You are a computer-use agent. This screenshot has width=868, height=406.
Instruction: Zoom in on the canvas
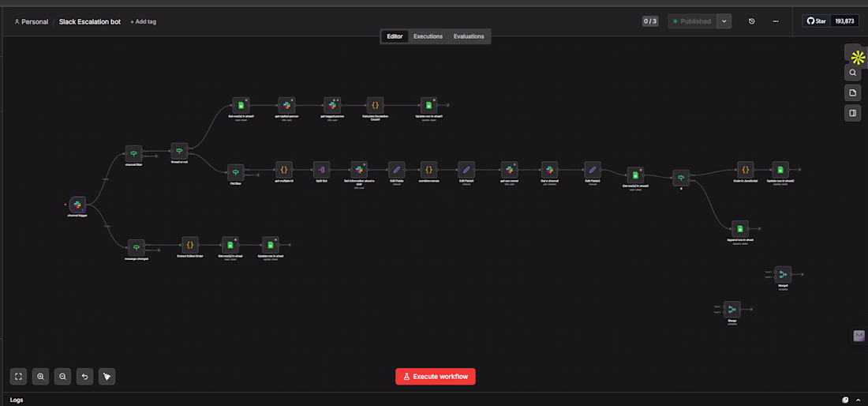tap(40, 377)
